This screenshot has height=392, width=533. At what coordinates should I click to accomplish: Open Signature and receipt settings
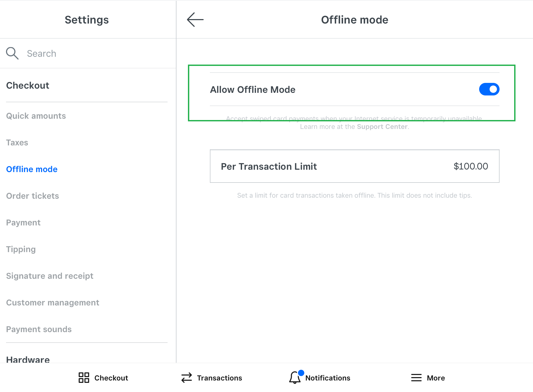(50, 276)
